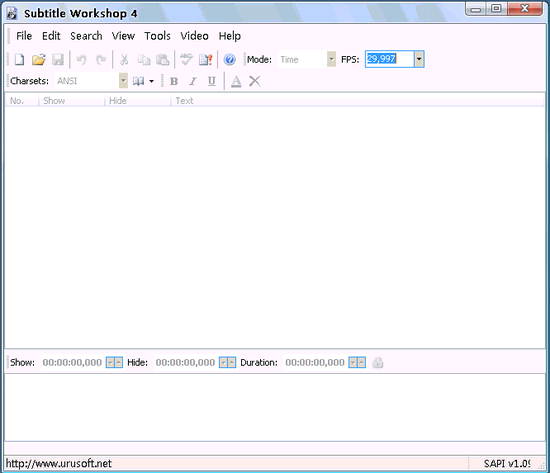The width and height of the screenshot is (550, 473).
Task: Click the blue help question icon
Action: point(229,60)
